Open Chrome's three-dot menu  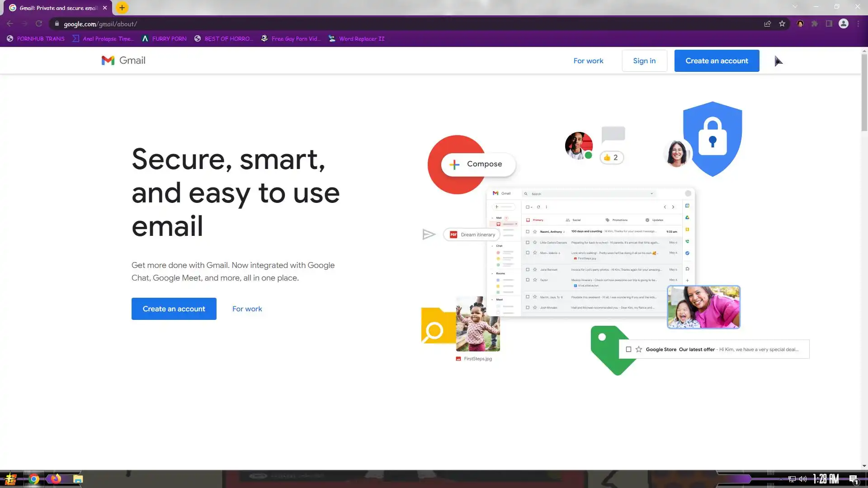click(858, 24)
